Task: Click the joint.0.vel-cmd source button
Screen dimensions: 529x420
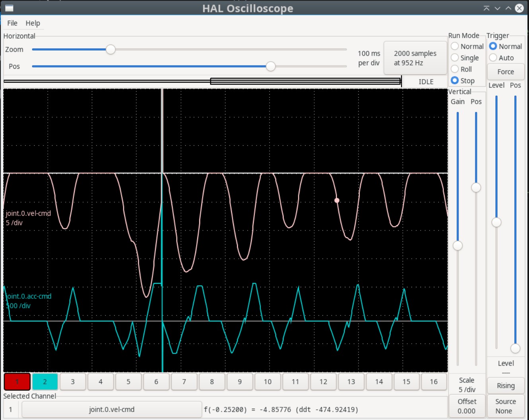Action: pyautogui.click(x=112, y=409)
